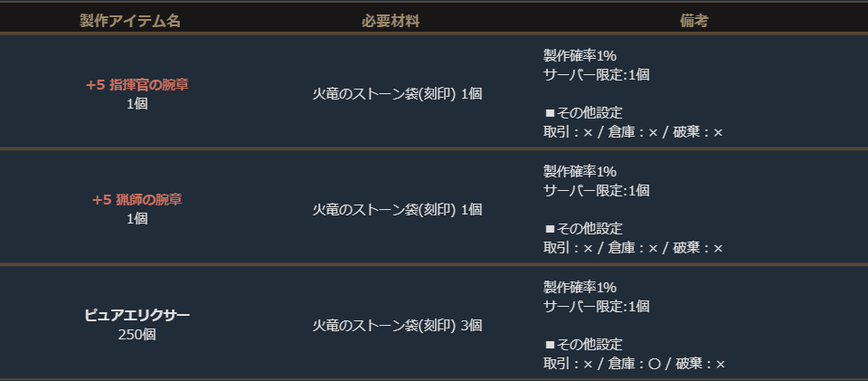This screenshot has width=868, height=381.
Task: Click the 1個 quantity under 猟師の腕章
Action: pos(137,218)
